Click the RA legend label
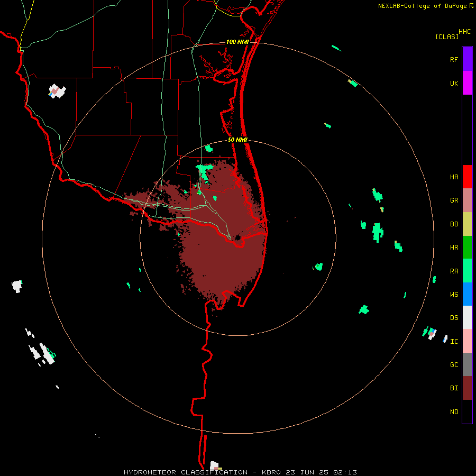The height and width of the screenshot is (476, 476). coord(454,271)
